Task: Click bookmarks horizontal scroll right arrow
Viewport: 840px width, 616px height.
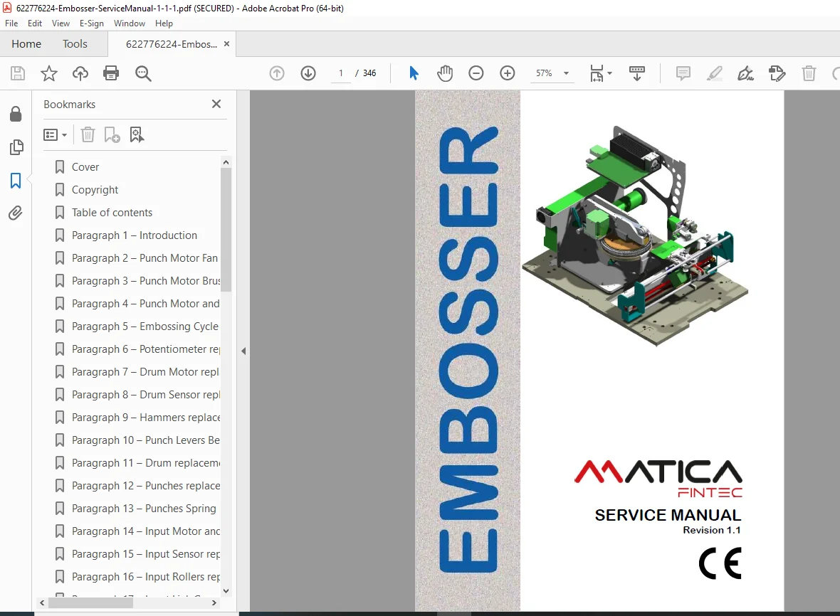Action: 214,603
